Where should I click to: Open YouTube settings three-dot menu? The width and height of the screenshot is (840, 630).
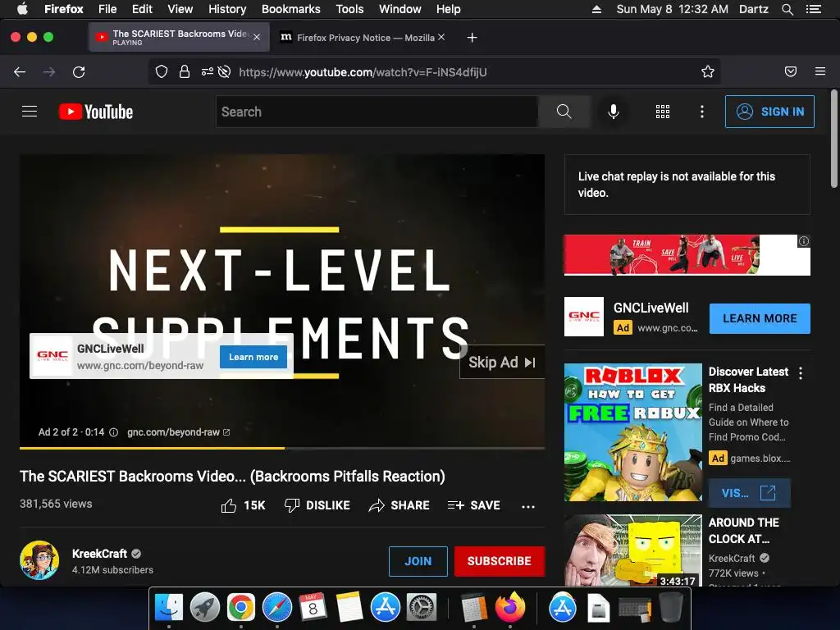coord(702,112)
